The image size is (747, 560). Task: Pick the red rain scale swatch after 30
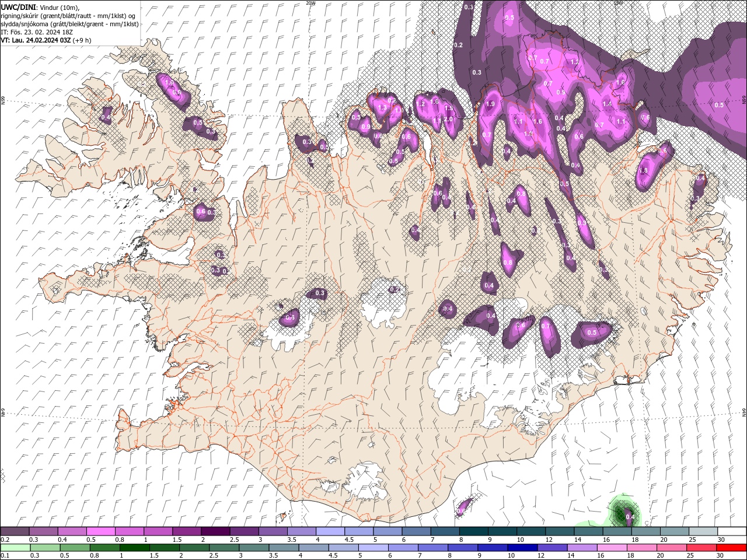[x=731, y=548]
